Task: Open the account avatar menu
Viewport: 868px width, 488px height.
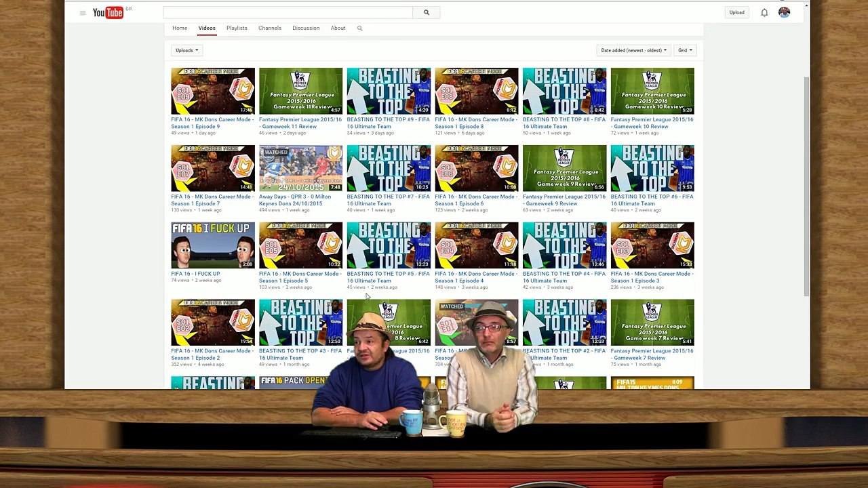Action: (x=785, y=12)
